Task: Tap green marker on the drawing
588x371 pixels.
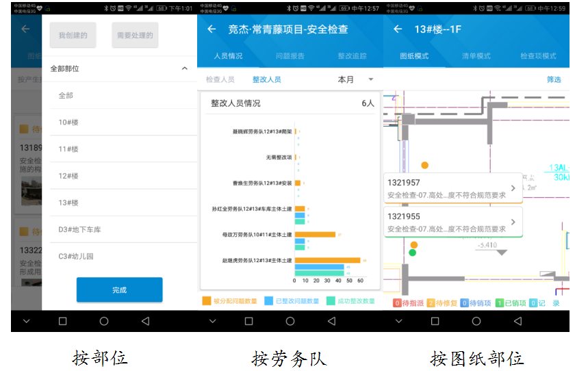Action: (413, 253)
